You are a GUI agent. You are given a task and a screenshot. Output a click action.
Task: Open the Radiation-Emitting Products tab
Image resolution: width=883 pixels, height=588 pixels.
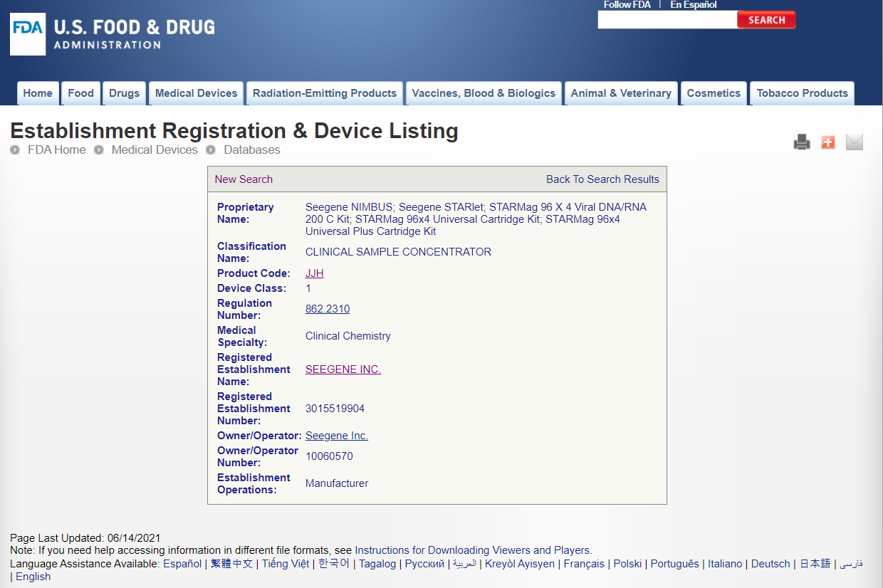[x=325, y=93]
